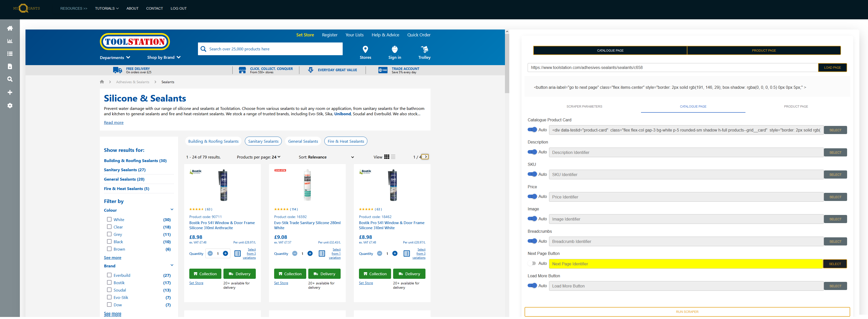Open the lower PRODUCT PAGE tab

pos(796,107)
